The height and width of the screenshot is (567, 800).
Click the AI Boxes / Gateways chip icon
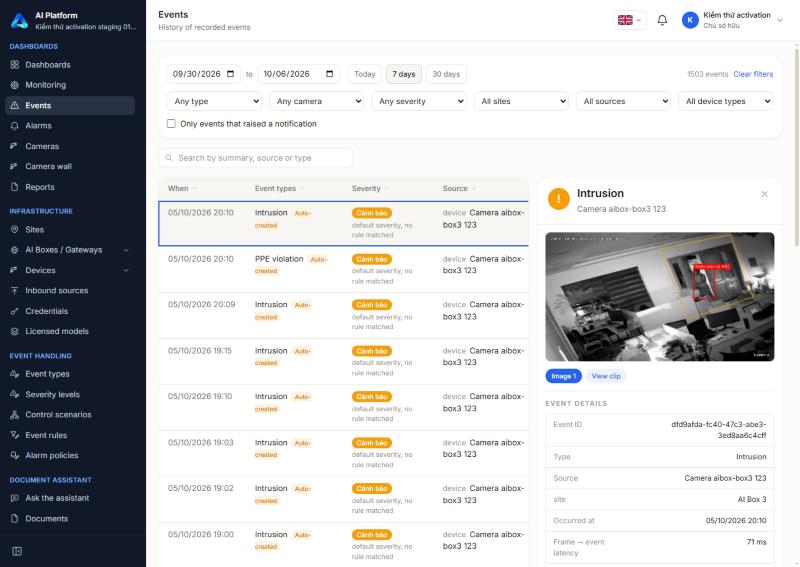coord(15,250)
